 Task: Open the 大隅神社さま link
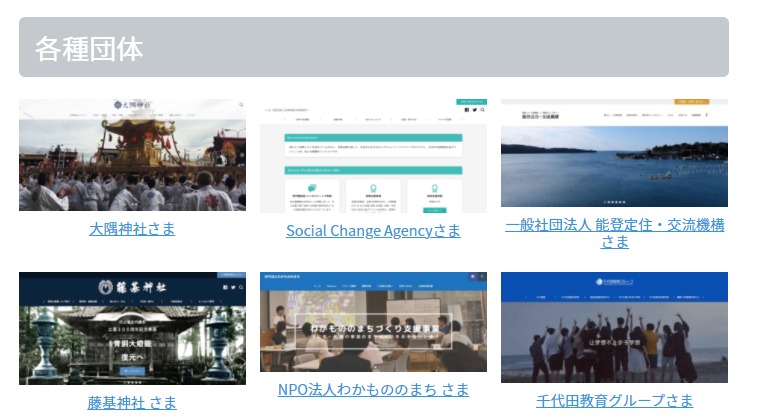click(132, 228)
